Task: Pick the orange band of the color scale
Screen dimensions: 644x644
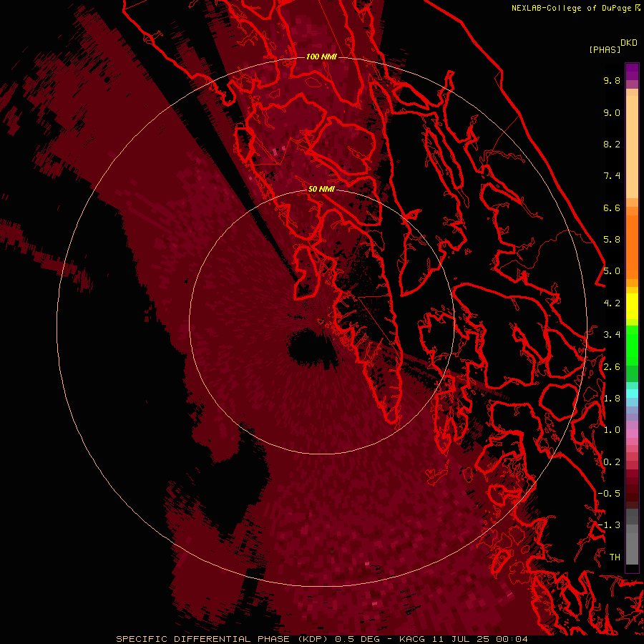Action: tap(632, 246)
